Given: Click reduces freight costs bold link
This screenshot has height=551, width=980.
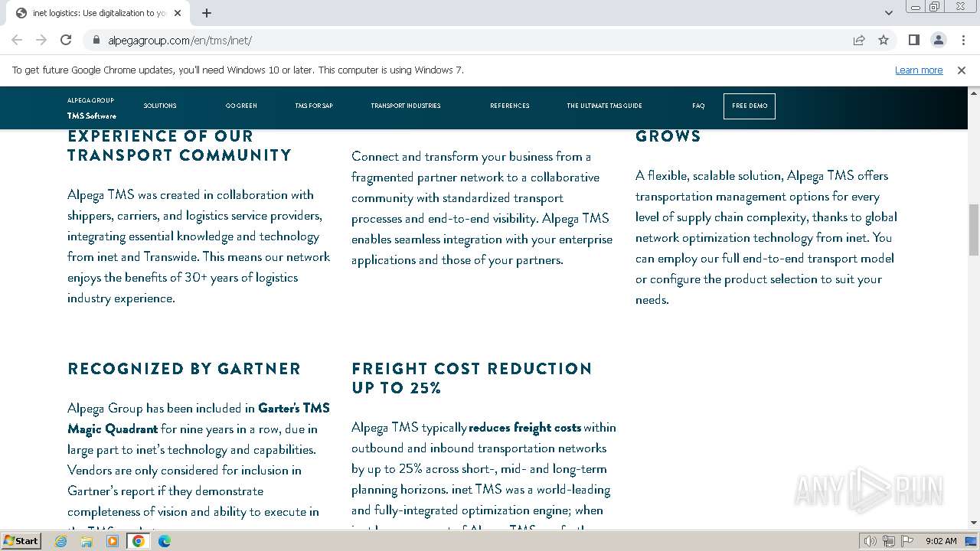Looking at the screenshot, I should 525,427.
